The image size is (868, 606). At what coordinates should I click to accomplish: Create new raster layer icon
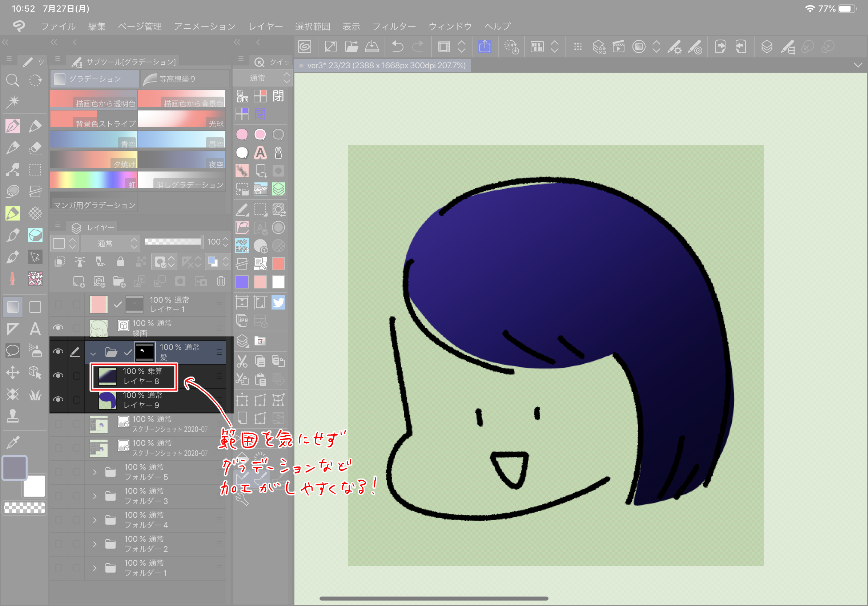(79, 282)
